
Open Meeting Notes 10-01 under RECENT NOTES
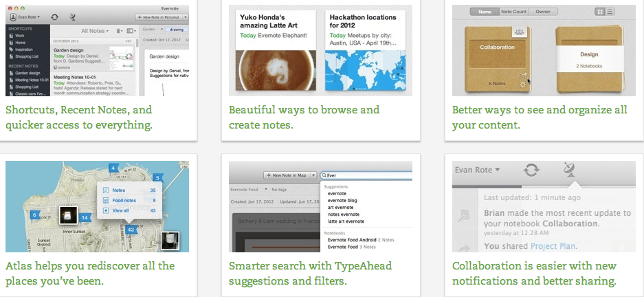(x=28, y=80)
